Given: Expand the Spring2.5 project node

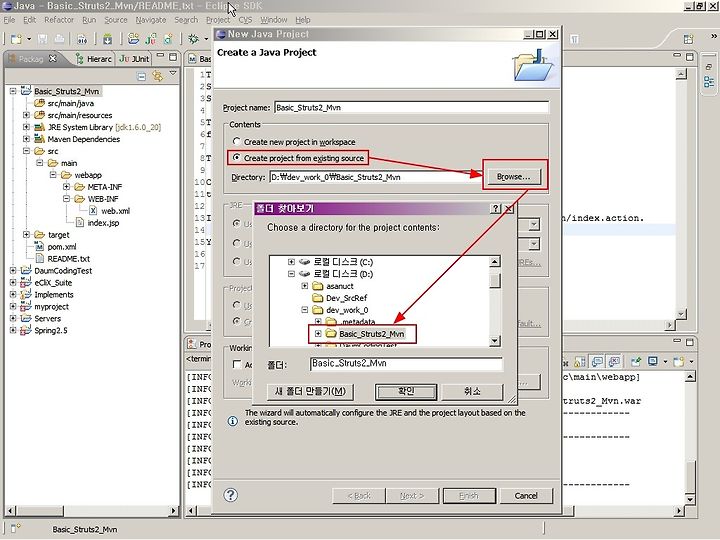Looking at the screenshot, I should [x=13, y=330].
